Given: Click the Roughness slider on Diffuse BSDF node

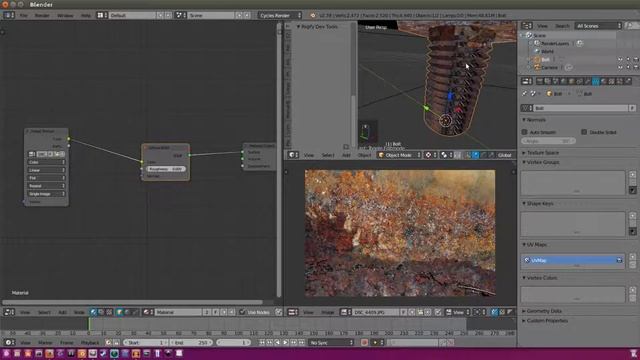Looking at the screenshot, I should [x=166, y=169].
